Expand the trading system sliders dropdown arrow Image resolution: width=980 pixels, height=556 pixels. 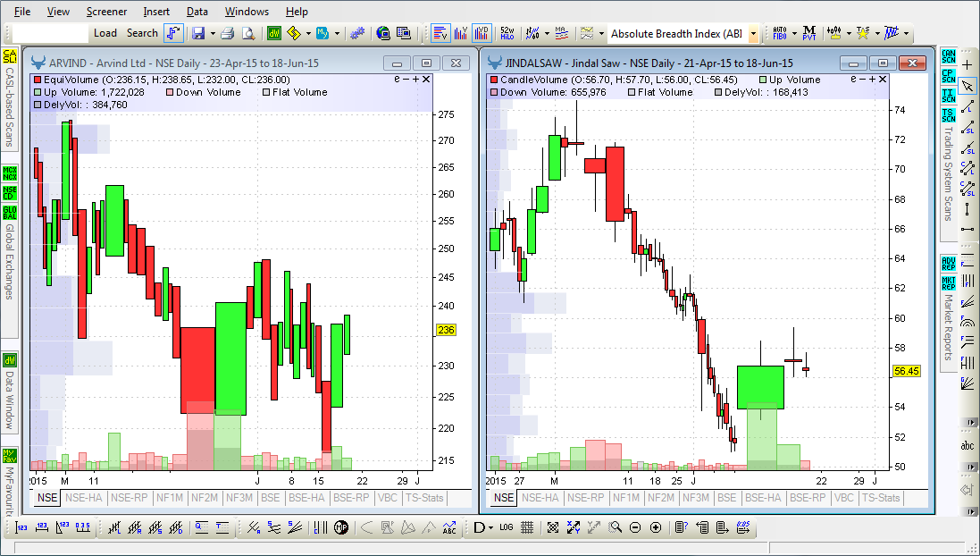point(849,34)
